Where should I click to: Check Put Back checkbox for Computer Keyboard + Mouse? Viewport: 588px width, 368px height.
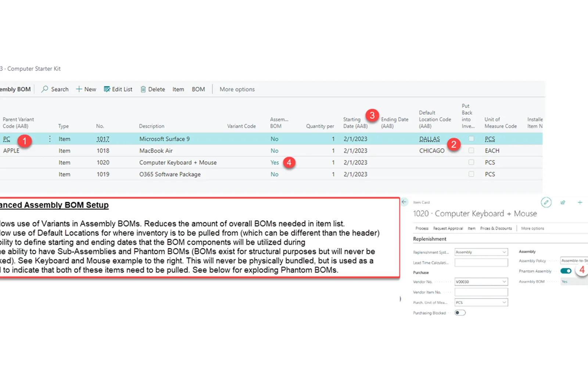[471, 162]
